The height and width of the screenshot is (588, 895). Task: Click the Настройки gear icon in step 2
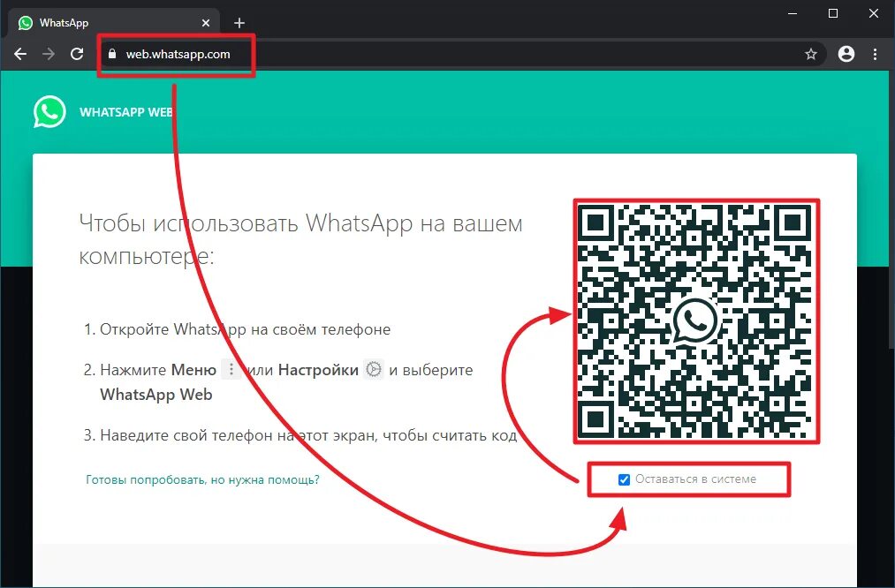point(374,370)
